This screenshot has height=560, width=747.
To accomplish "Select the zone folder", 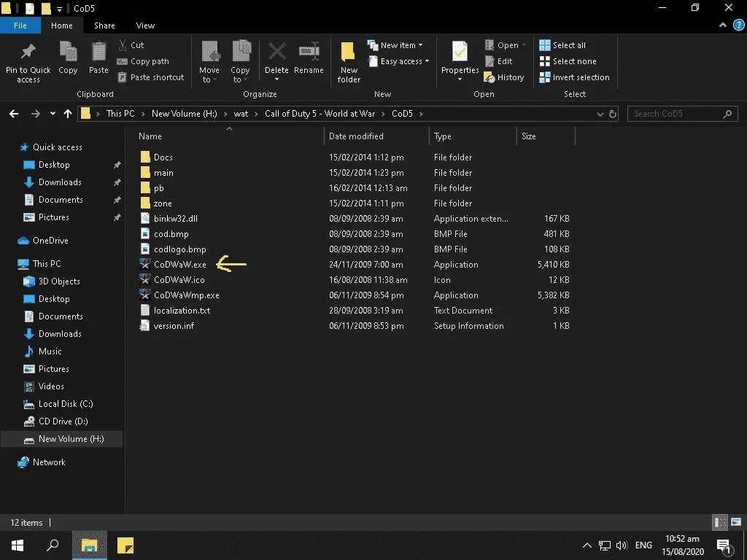I will click(x=163, y=203).
